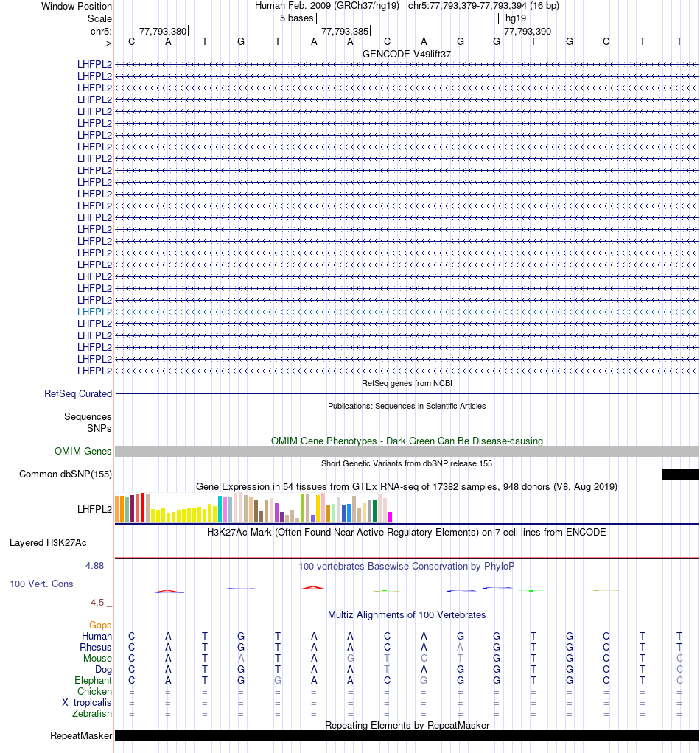Screen dimensions: 700x753
Task: Click the RefSeq Curated track label
Action: pos(78,393)
